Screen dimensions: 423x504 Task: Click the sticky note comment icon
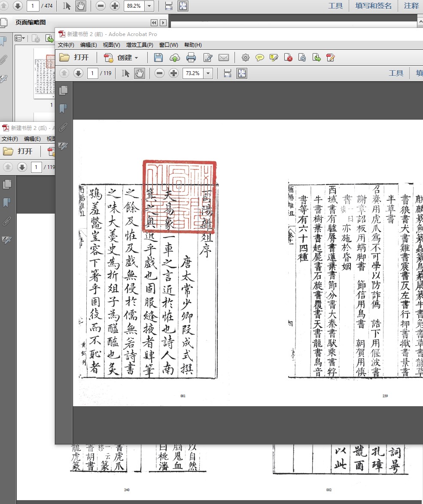(x=260, y=57)
